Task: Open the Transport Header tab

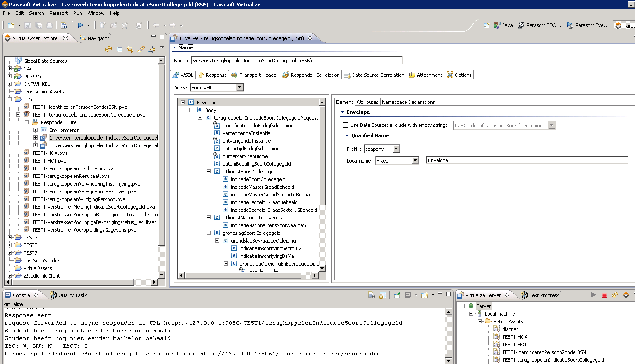Action: tap(254, 75)
